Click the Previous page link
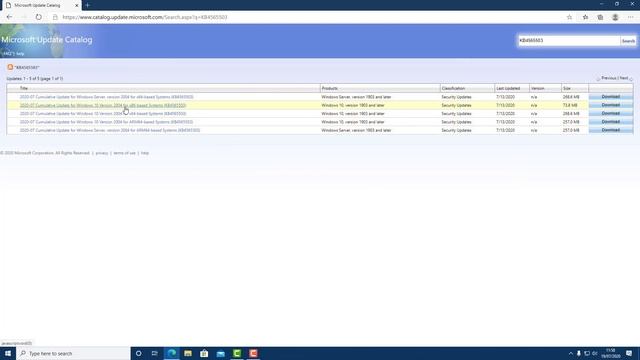 609,78
